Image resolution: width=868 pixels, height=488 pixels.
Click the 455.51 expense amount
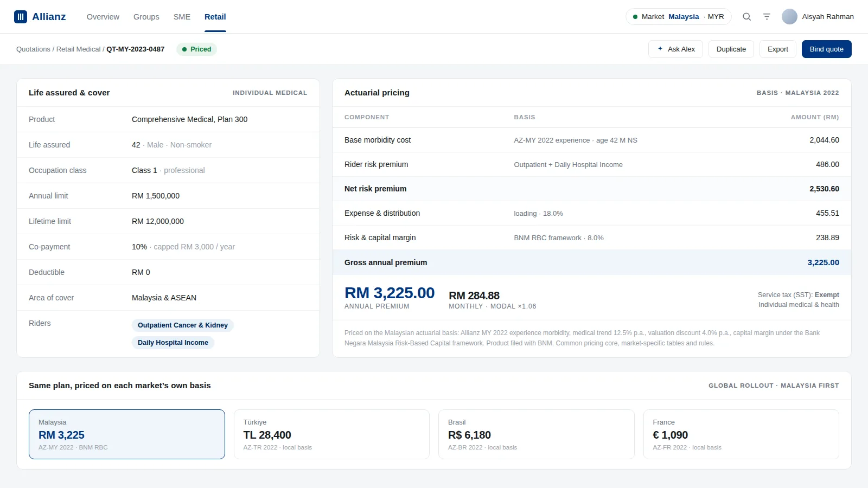tap(827, 213)
